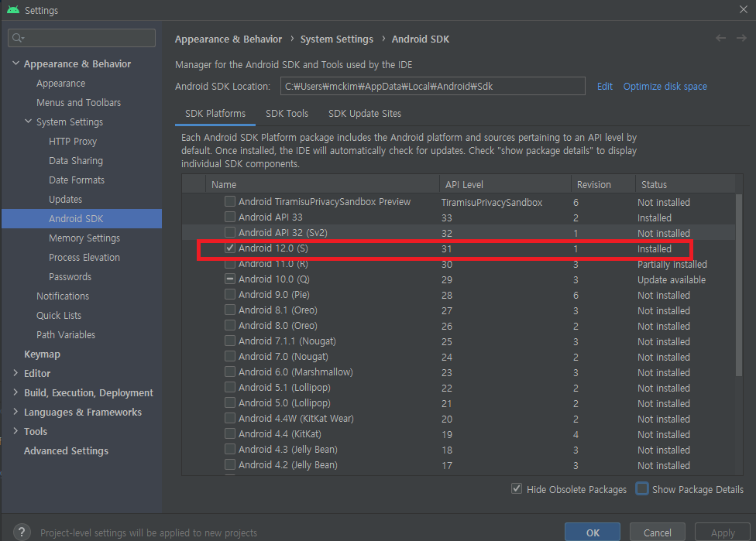The height and width of the screenshot is (541, 756).
Task: Select Appearance in the settings tree
Action: [x=60, y=84]
